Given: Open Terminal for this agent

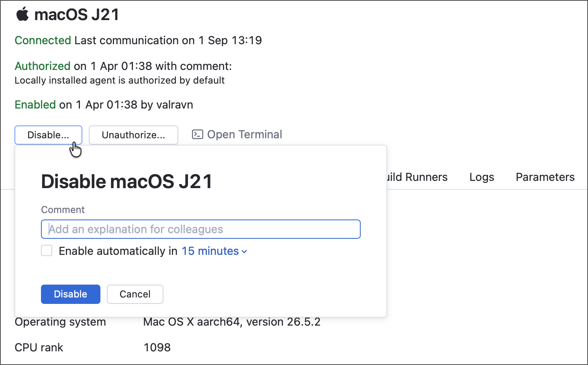Looking at the screenshot, I should pos(237,134).
